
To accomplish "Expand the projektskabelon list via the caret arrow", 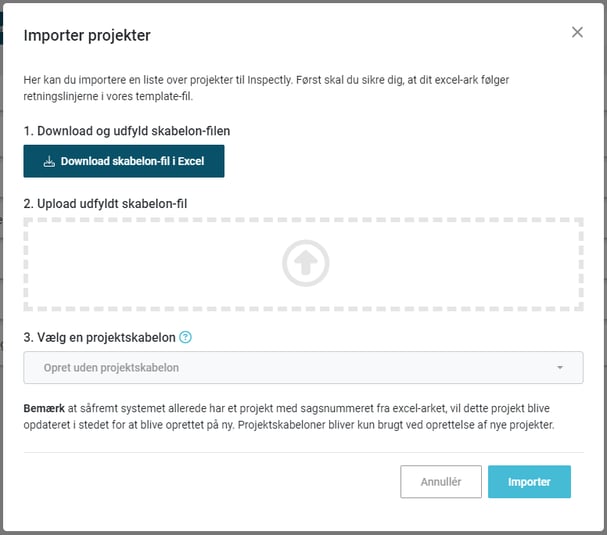I will point(560,367).
